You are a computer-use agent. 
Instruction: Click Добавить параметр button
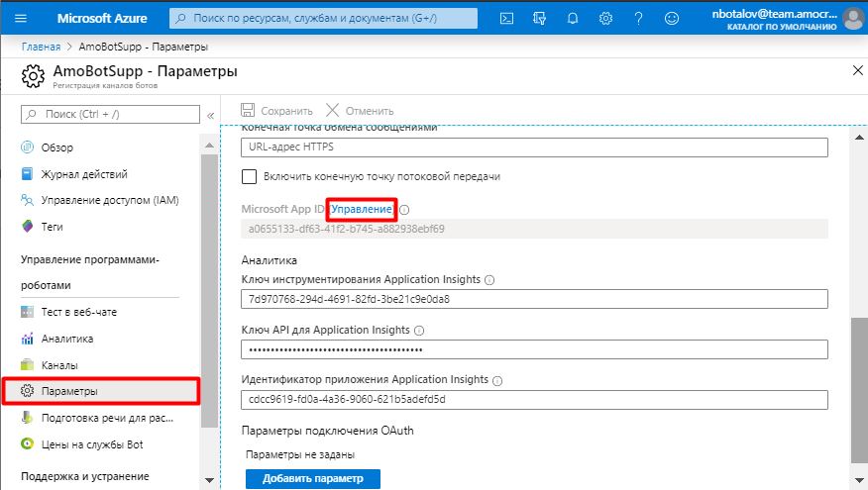point(313,478)
